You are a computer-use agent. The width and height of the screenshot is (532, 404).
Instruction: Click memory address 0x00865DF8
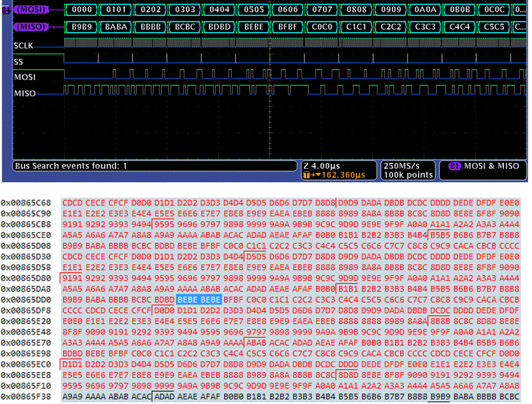(x=26, y=310)
